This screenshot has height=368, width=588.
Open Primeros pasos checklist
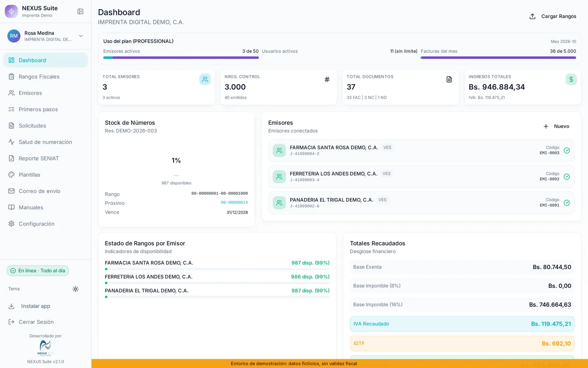click(46, 109)
